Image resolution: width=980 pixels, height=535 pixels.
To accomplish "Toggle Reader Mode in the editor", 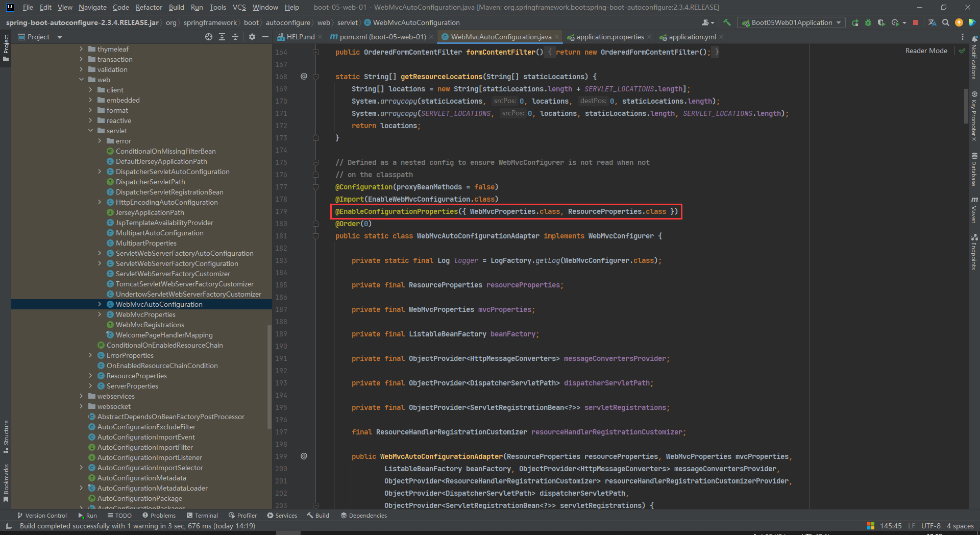I will pyautogui.click(x=926, y=51).
